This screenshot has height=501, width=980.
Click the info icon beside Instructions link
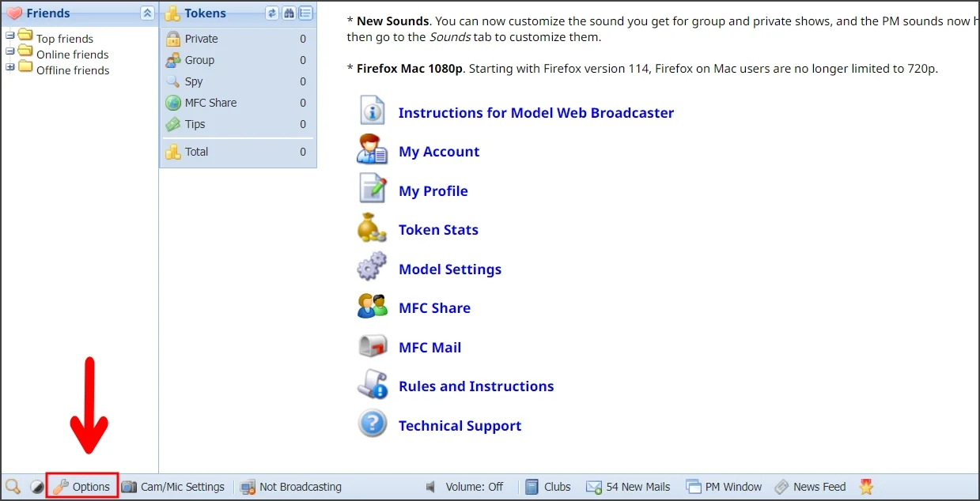point(372,111)
